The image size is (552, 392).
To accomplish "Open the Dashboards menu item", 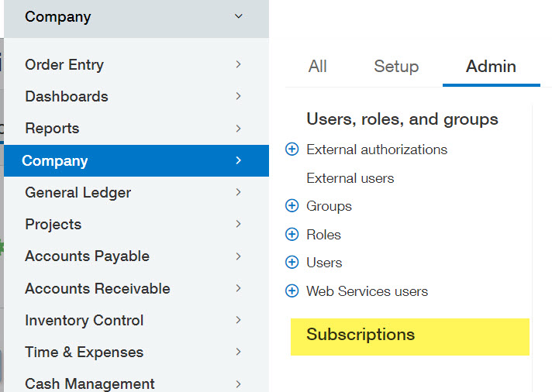I will coord(67,97).
